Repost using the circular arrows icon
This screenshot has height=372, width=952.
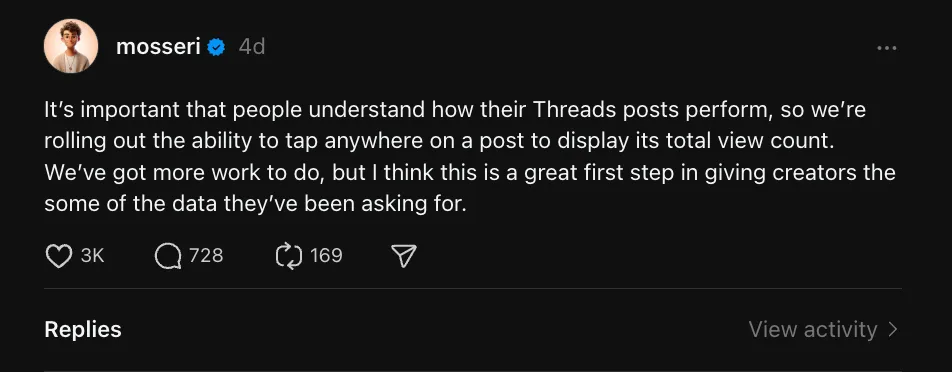tap(289, 256)
